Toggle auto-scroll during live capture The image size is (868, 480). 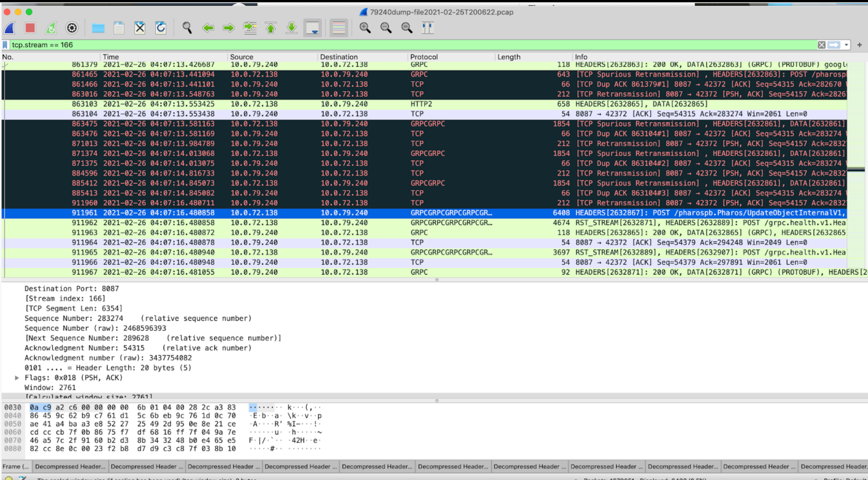(313, 28)
